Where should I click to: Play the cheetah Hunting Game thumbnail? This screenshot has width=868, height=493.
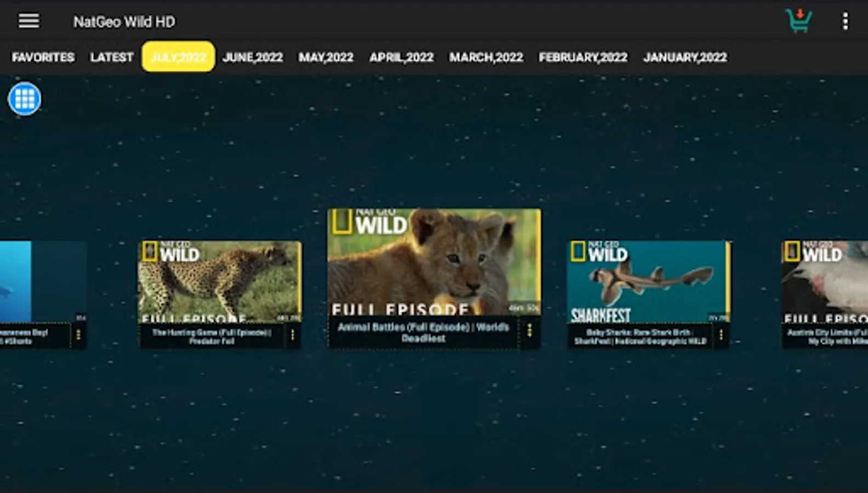(220, 282)
